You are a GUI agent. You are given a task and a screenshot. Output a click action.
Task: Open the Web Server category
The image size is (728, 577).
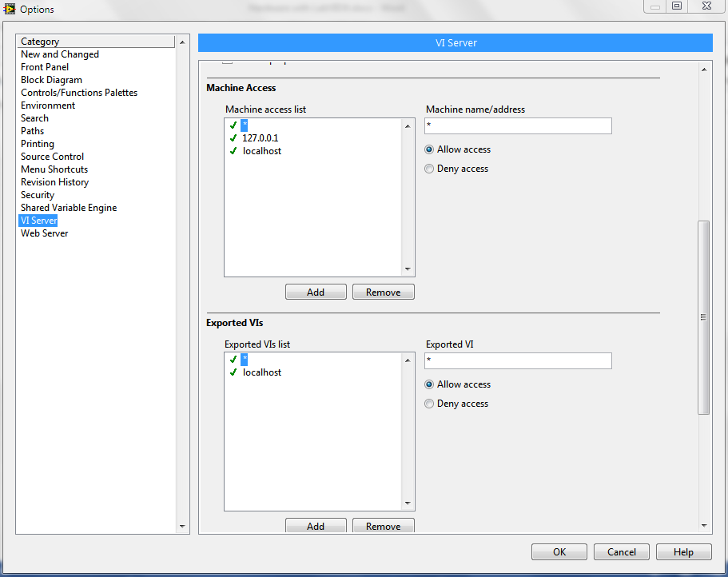pyautogui.click(x=44, y=233)
